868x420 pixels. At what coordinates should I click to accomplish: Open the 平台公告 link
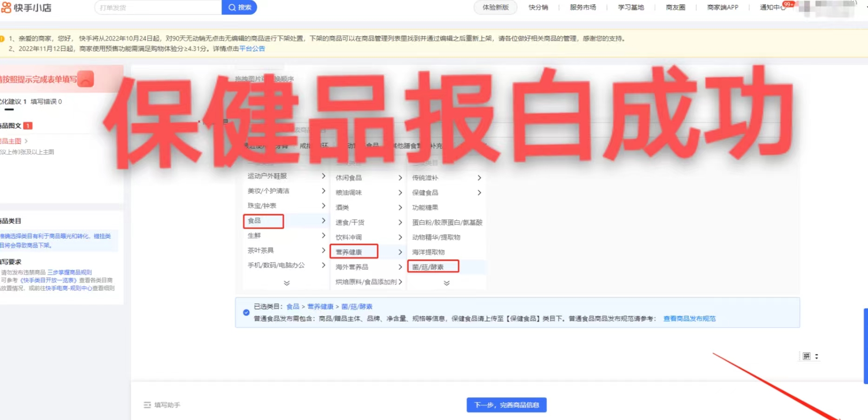click(x=252, y=48)
